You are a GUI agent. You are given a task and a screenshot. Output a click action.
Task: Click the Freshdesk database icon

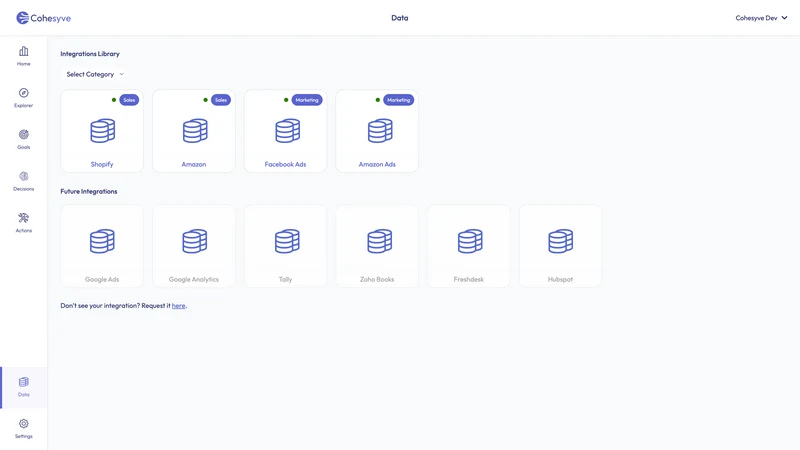pyautogui.click(x=470, y=241)
